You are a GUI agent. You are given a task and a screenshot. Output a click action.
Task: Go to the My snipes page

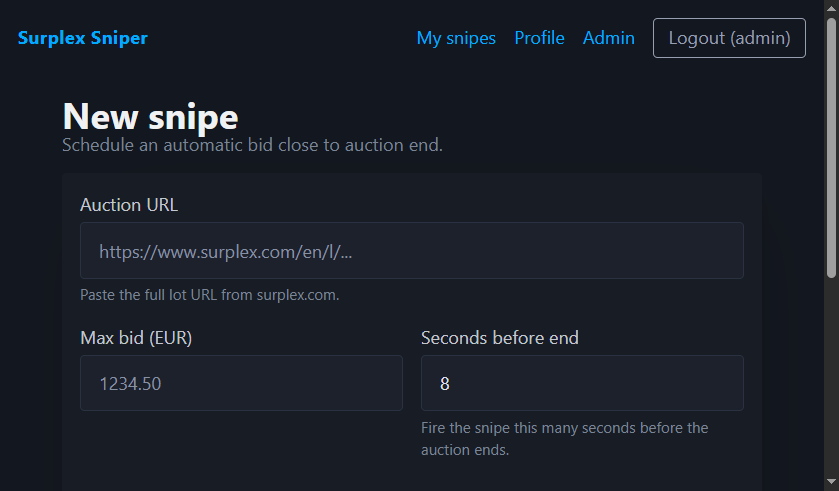456,38
